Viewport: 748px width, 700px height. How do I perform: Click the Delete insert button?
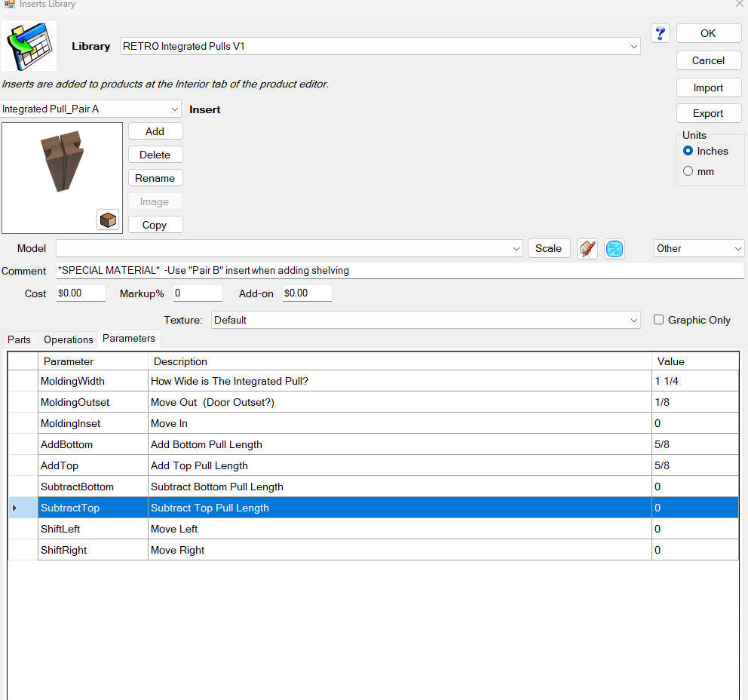155,155
